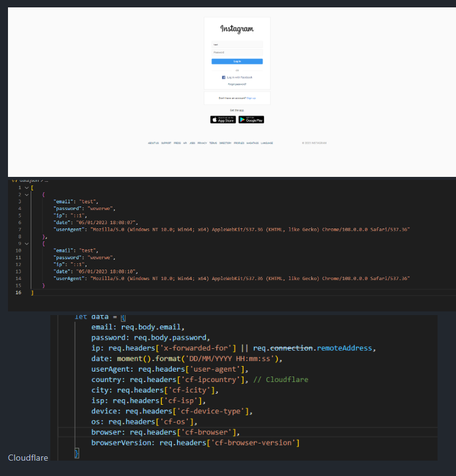This screenshot has height=476, width=456.
Task: Click the "userAgent" key on line 7
Action: tap(69, 230)
